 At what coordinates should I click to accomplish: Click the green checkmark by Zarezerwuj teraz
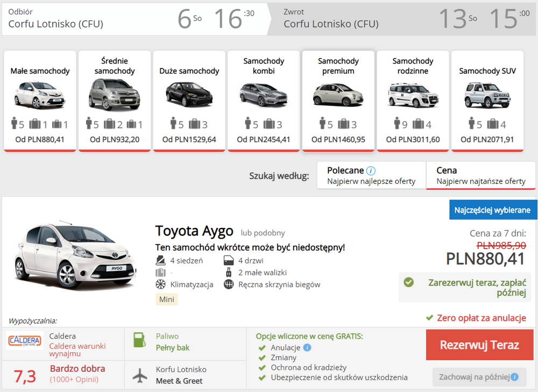[x=408, y=282]
